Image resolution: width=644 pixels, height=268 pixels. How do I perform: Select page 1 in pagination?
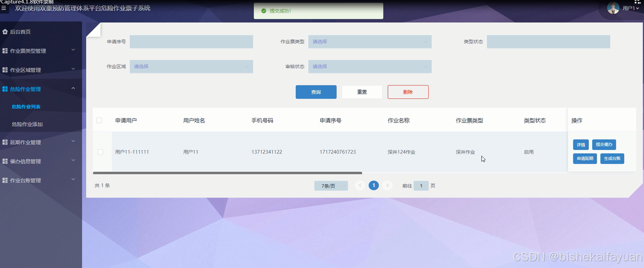pyautogui.click(x=373, y=185)
